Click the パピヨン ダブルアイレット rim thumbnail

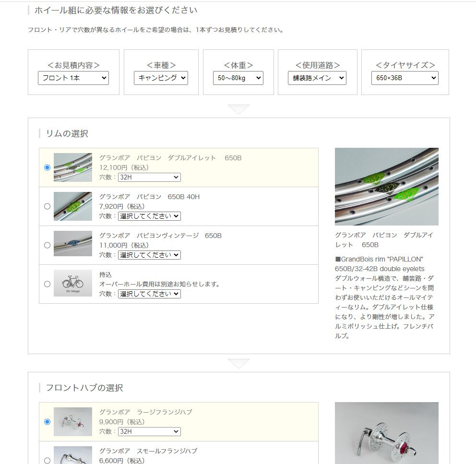[x=73, y=167]
